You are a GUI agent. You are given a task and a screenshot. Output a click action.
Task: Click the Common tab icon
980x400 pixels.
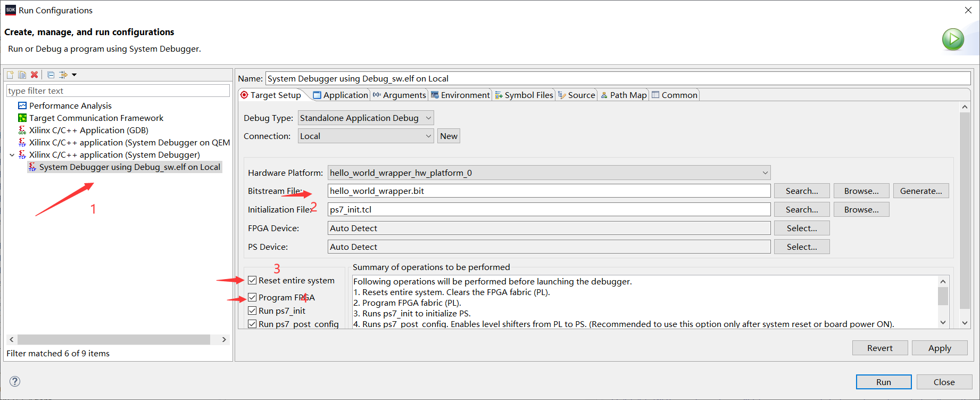coord(655,95)
